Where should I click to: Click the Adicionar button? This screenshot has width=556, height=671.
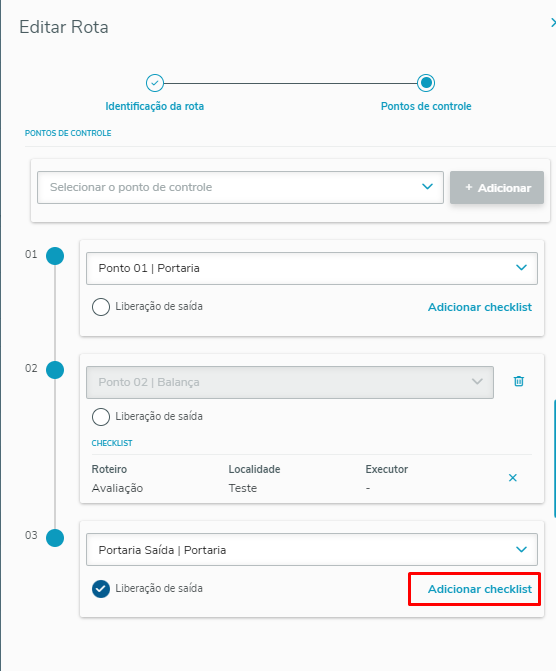click(497, 187)
